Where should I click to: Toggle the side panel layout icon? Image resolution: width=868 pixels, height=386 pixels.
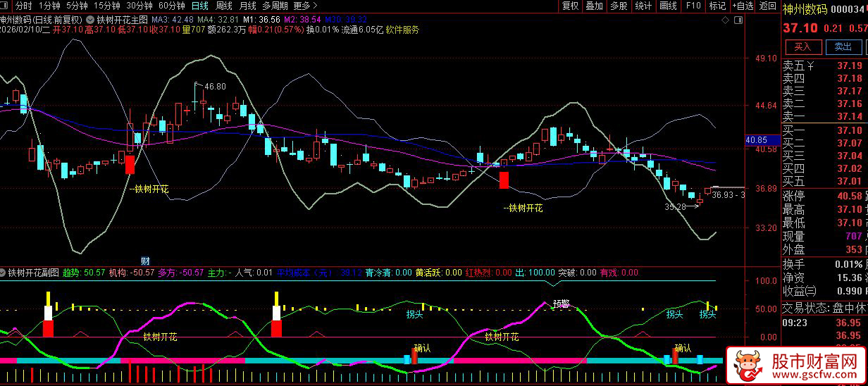(738, 20)
